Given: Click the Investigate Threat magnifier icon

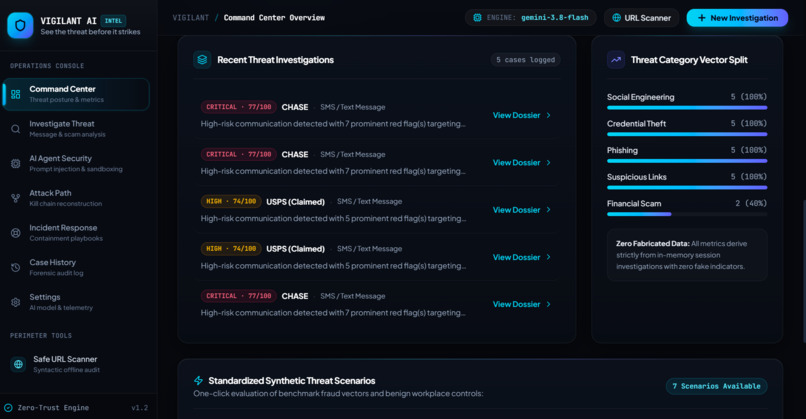Looking at the screenshot, I should tap(15, 129).
